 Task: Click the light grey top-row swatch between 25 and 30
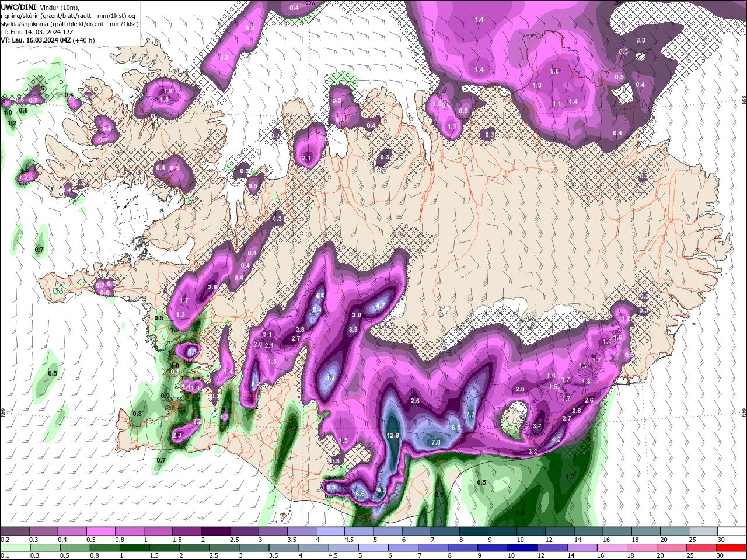703,531
